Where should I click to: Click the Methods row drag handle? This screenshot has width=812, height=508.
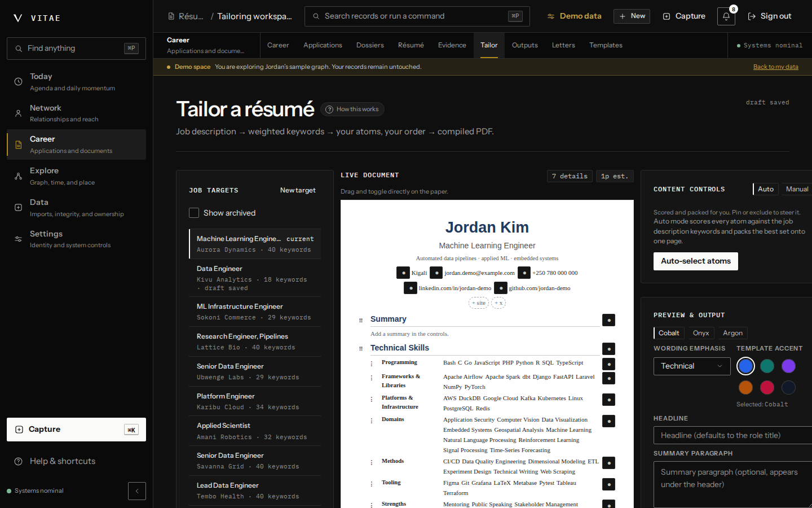point(372,463)
